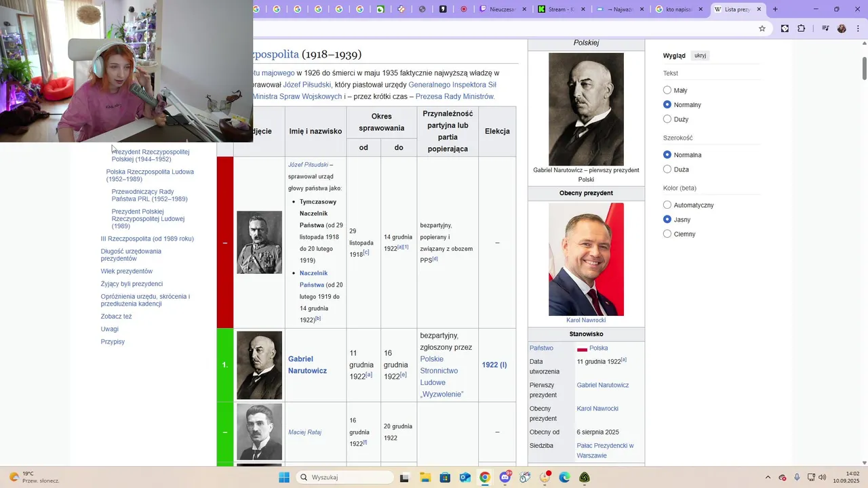
Task: Jump to the Zobacz też contents section
Action: coord(116,317)
